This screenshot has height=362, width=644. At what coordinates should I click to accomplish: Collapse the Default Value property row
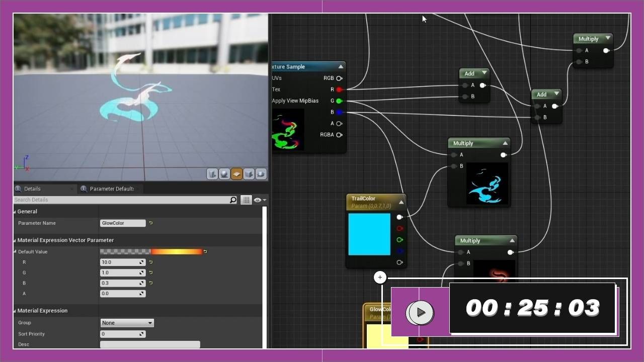coord(15,252)
